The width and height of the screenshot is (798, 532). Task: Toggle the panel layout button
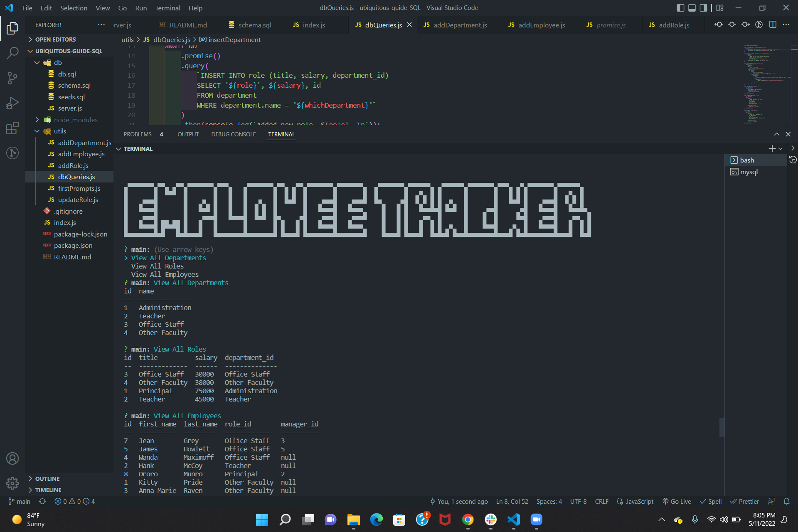point(692,8)
